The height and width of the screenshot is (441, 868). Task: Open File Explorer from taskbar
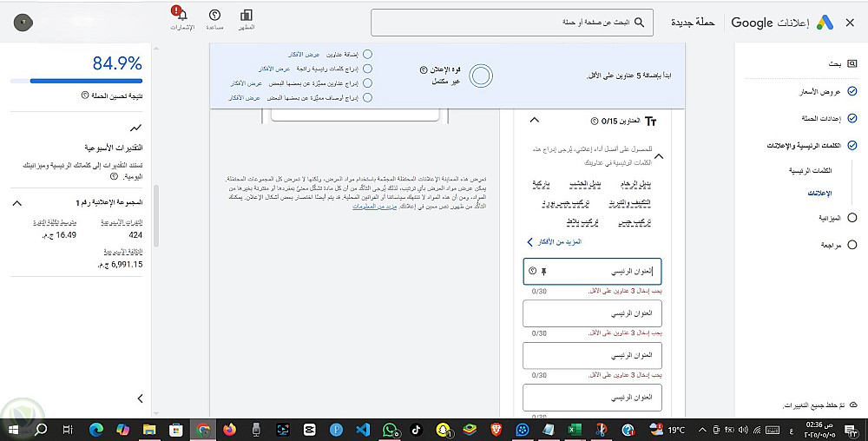coord(149,430)
